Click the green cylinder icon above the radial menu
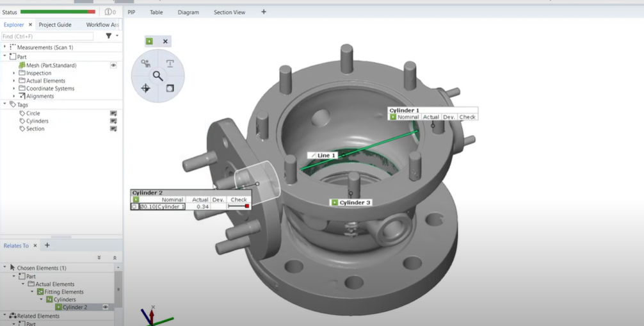 [x=149, y=41]
